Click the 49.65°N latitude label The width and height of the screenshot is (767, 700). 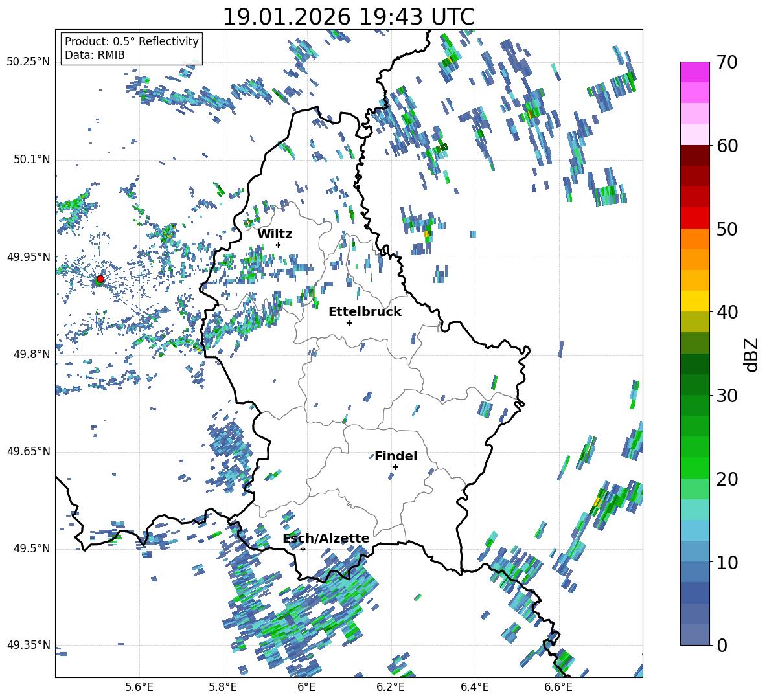tap(29, 451)
